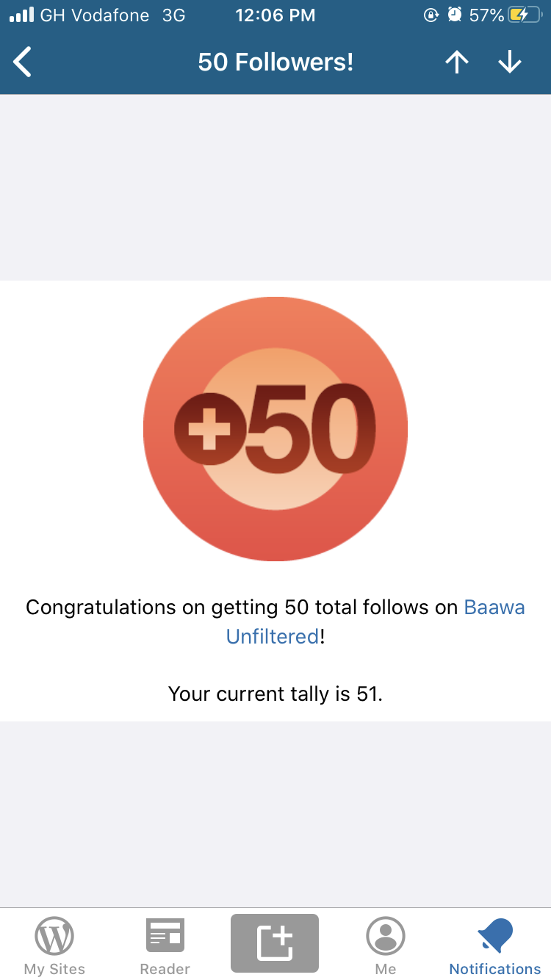Select the Notifications bell tab
The height and width of the screenshot is (980, 551).
pyautogui.click(x=494, y=946)
